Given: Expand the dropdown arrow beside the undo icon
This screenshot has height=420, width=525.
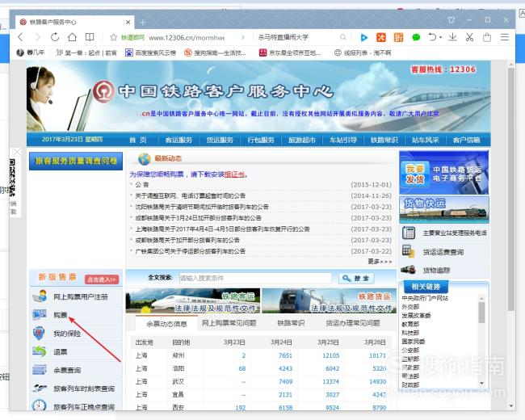Looking at the screenshot, I should [441, 37].
